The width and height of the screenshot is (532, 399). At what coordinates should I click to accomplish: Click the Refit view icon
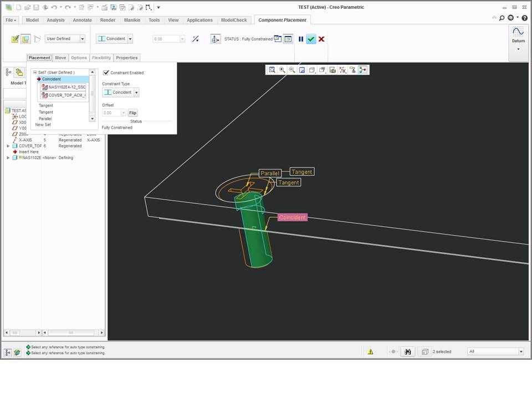click(272, 70)
